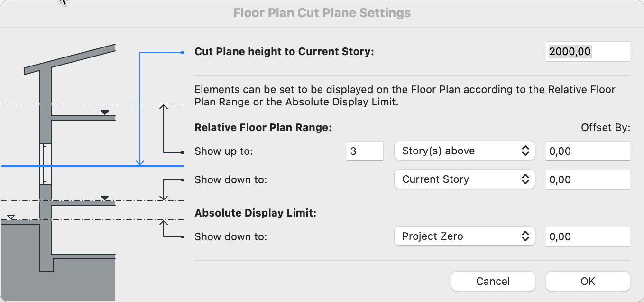Screen dimensions: 644x302
Task: Open the Story(s) above dropdown
Action: click(465, 151)
